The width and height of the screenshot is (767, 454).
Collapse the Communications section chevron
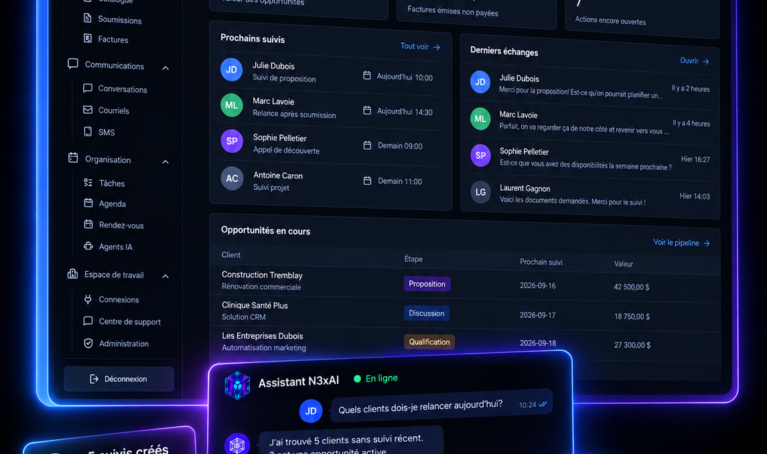pyautogui.click(x=165, y=68)
